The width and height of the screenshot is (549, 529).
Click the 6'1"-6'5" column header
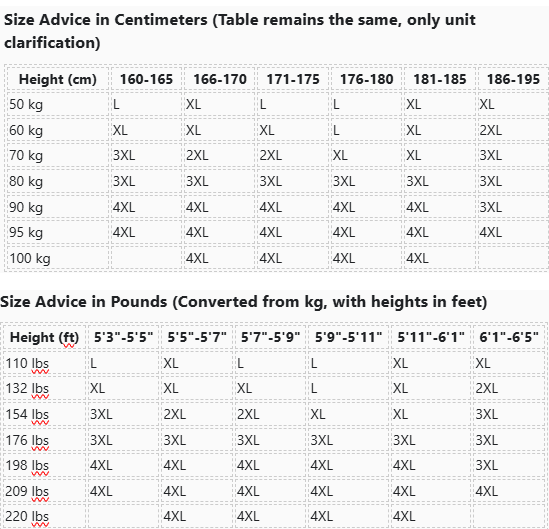pyautogui.click(x=509, y=337)
